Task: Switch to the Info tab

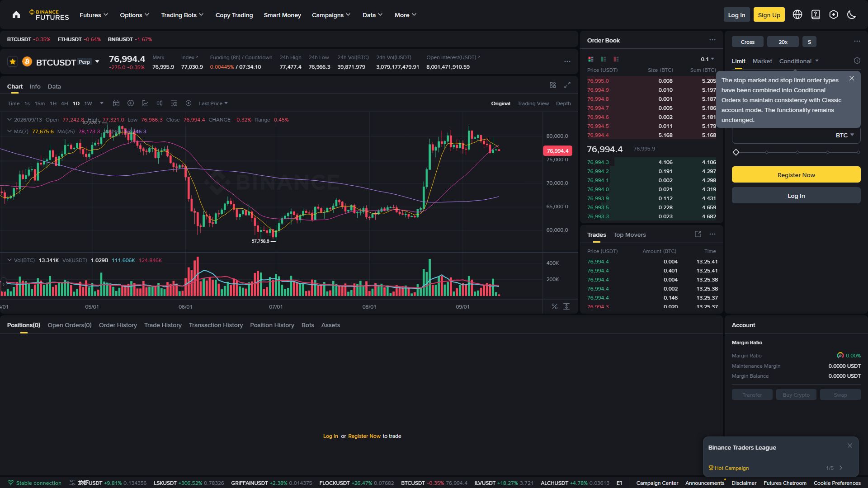Action: point(35,86)
